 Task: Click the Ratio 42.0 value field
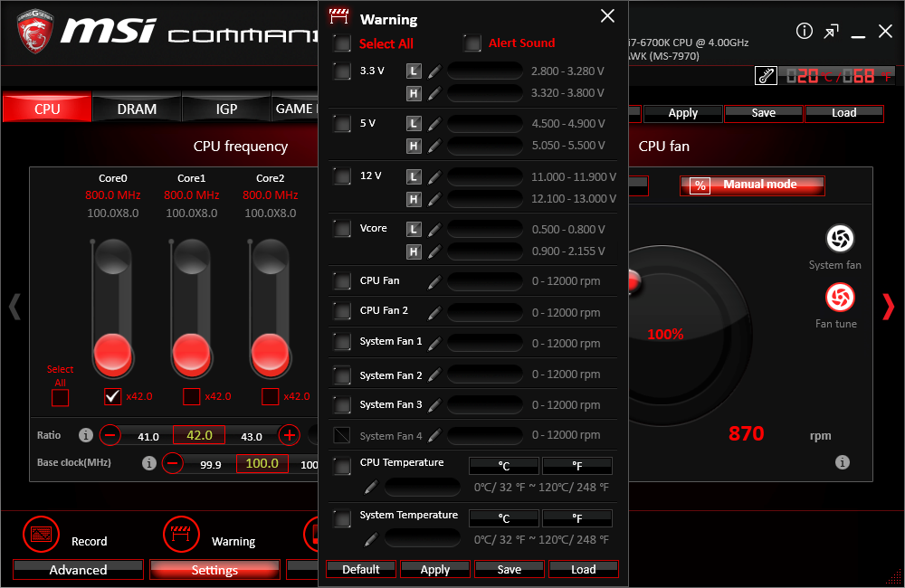click(199, 435)
